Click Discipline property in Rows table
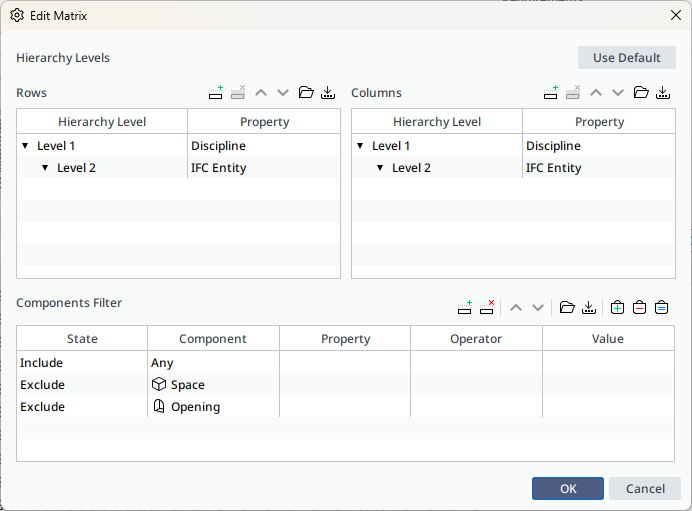The image size is (692, 511). [x=264, y=146]
